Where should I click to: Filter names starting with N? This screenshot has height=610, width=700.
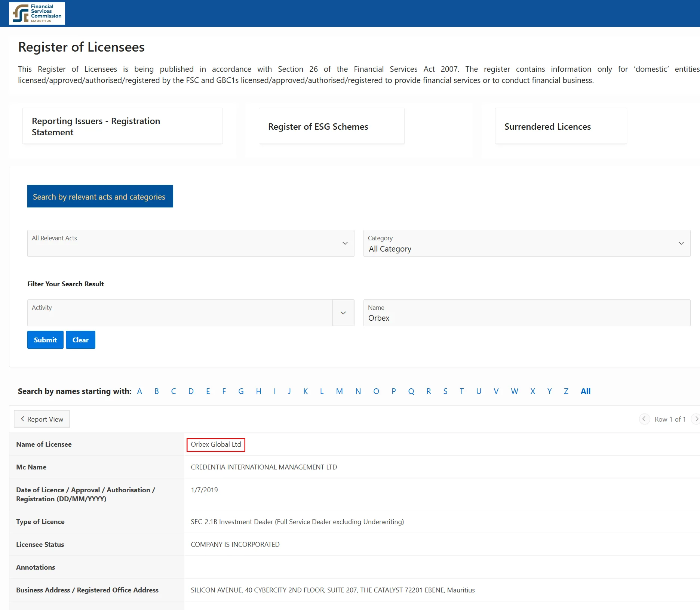[358, 391]
